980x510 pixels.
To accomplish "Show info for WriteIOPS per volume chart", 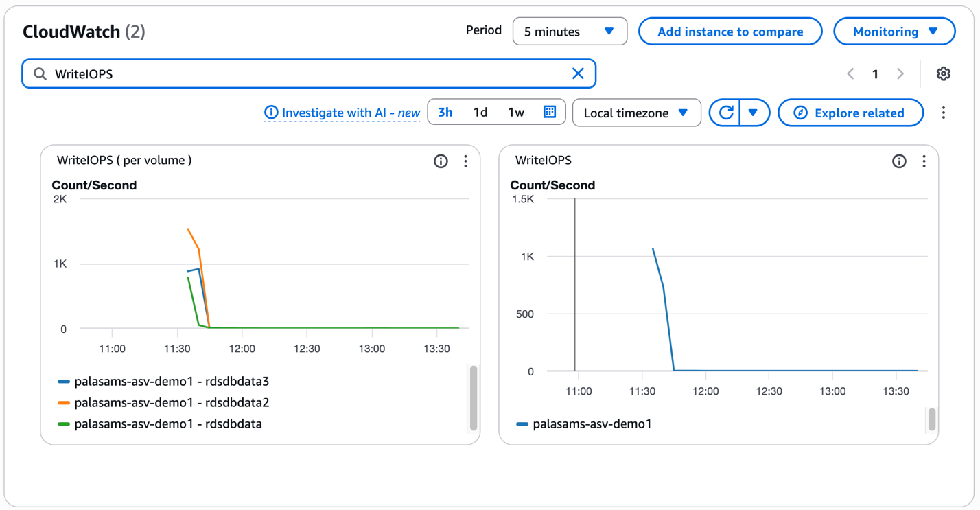I will click(441, 161).
